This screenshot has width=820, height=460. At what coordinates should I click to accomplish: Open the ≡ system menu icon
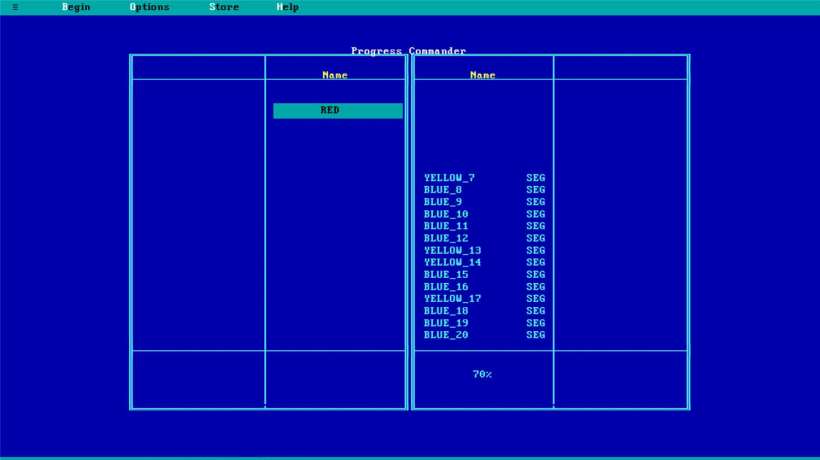(14, 7)
